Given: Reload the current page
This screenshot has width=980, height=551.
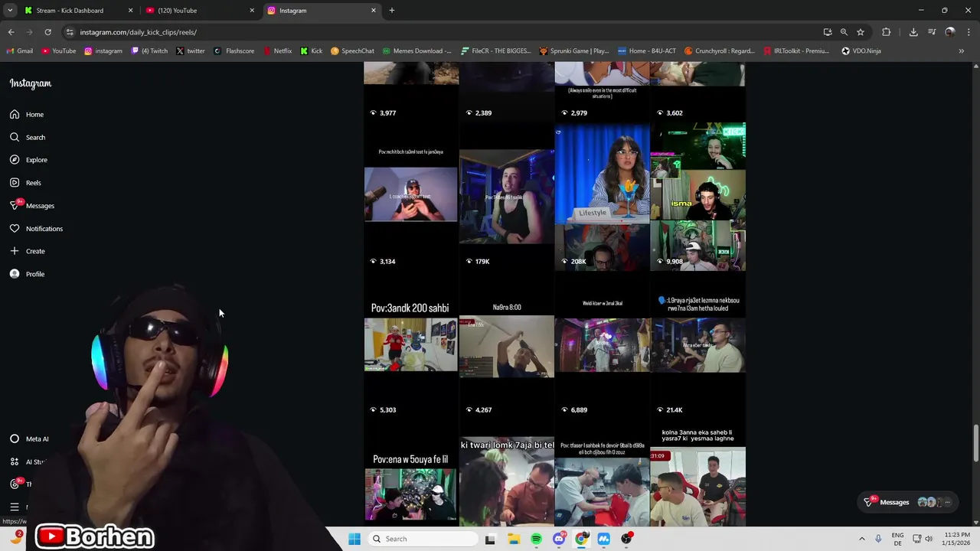Looking at the screenshot, I should tap(47, 32).
